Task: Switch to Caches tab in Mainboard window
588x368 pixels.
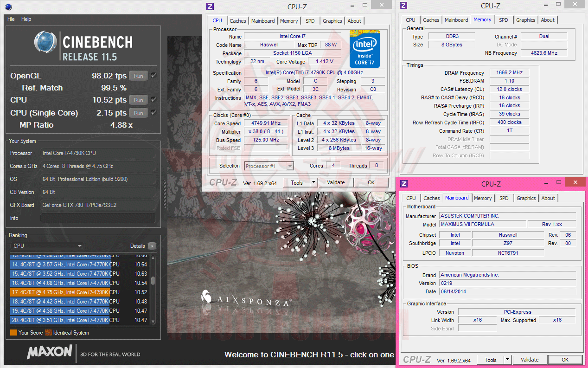Action: 432,198
